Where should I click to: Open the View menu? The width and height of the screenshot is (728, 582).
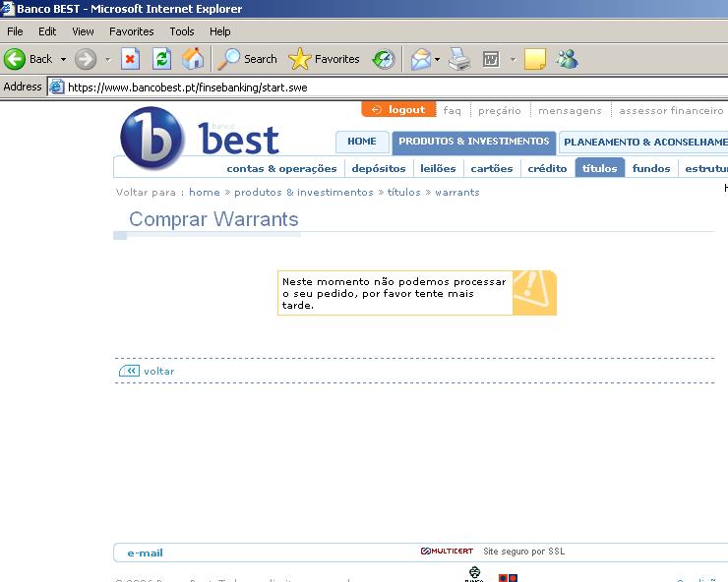[83, 31]
